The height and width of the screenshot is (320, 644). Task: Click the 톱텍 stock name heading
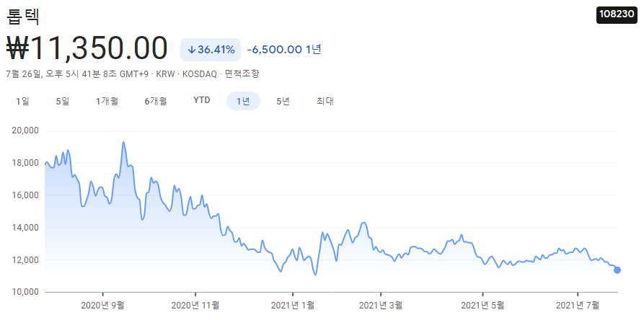23,16
